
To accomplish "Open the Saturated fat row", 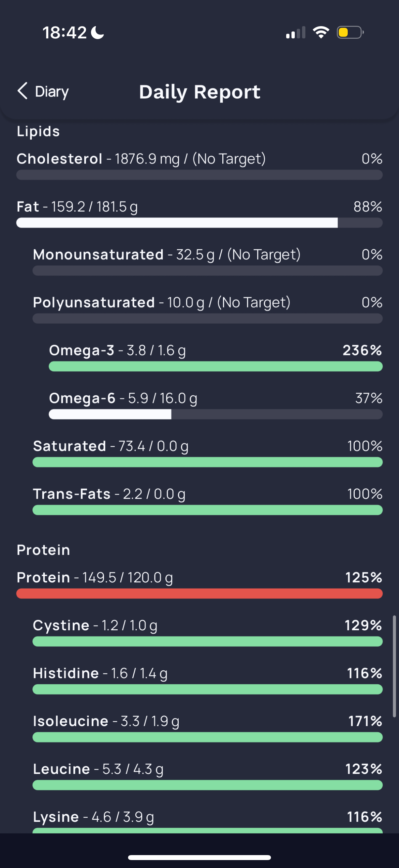I will (x=207, y=453).
